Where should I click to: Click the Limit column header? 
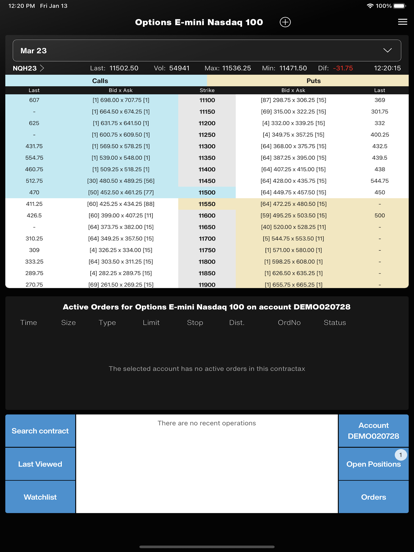click(x=151, y=322)
